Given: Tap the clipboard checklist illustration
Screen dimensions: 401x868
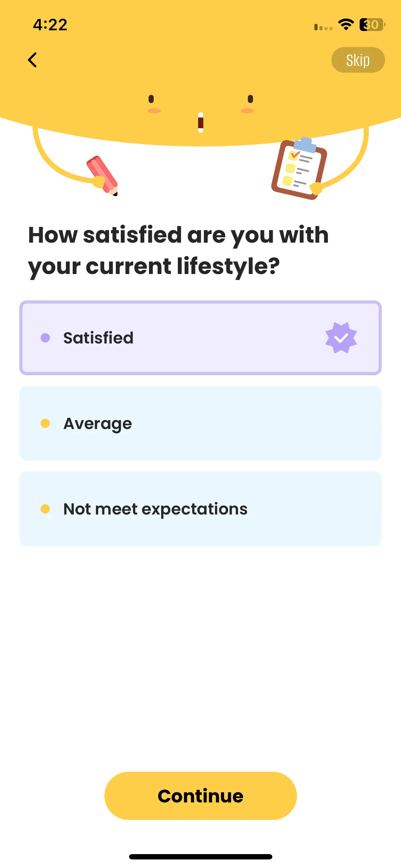Looking at the screenshot, I should point(299,169).
